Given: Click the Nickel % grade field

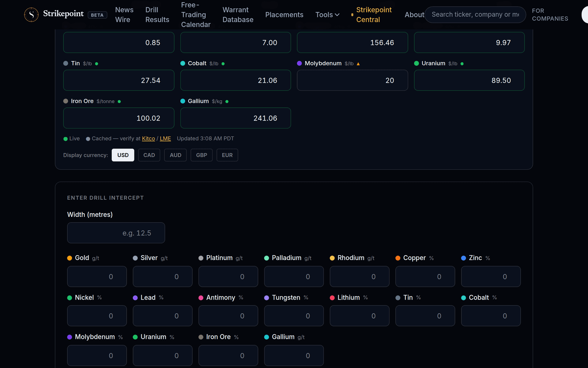Looking at the screenshot, I should coord(97,316).
